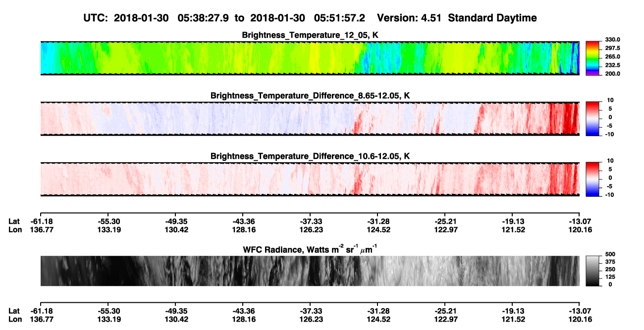Click the "-5" label on 10.6-12.05 color bar

pos(609,186)
